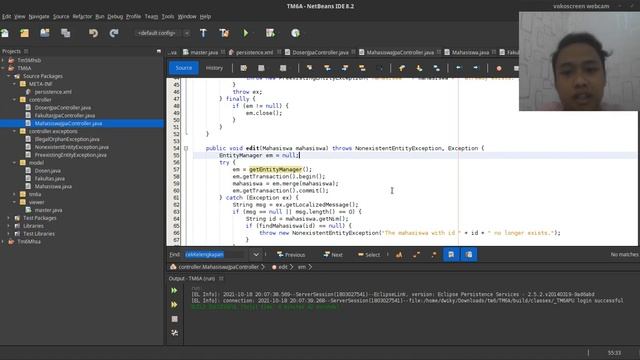Open Output settings wrench icon
The height and width of the screenshot is (360, 640).
point(174,333)
